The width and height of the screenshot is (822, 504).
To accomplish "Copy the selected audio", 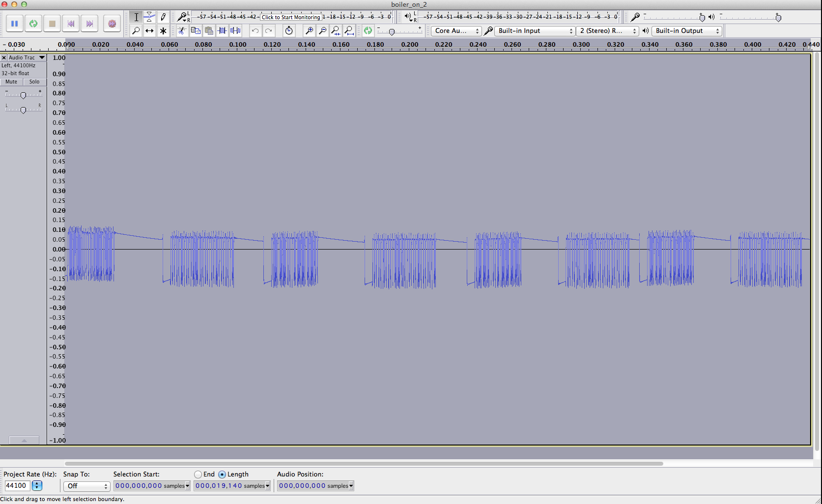I will [196, 31].
